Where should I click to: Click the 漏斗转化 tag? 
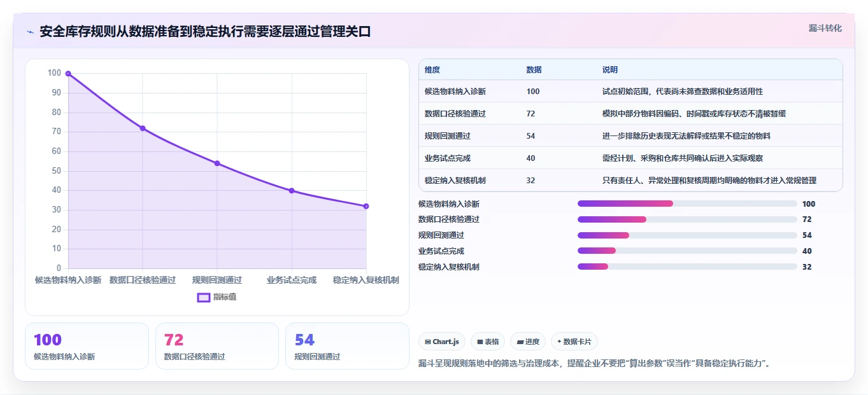click(825, 28)
